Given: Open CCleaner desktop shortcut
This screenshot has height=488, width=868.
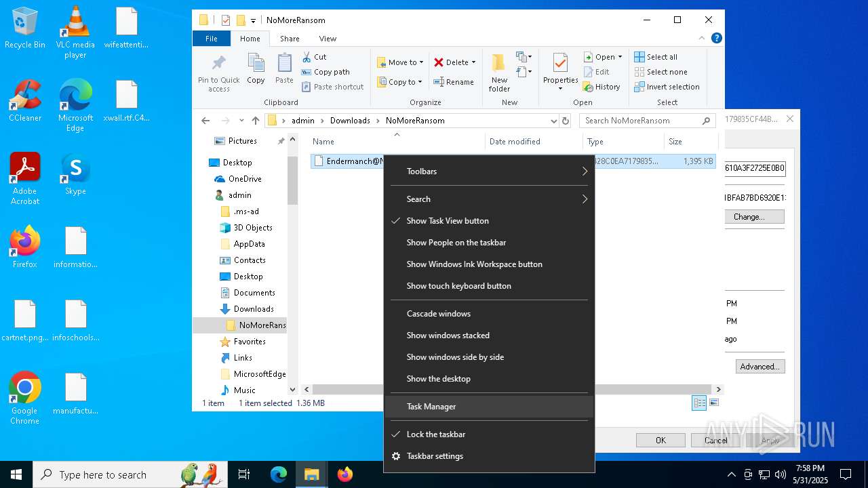Looking at the screenshot, I should [25, 102].
